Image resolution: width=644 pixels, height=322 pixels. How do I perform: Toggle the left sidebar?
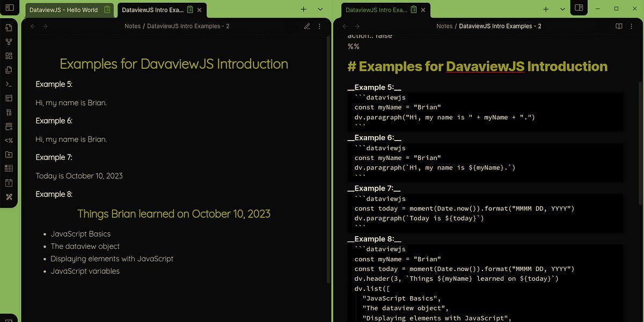[10, 8]
